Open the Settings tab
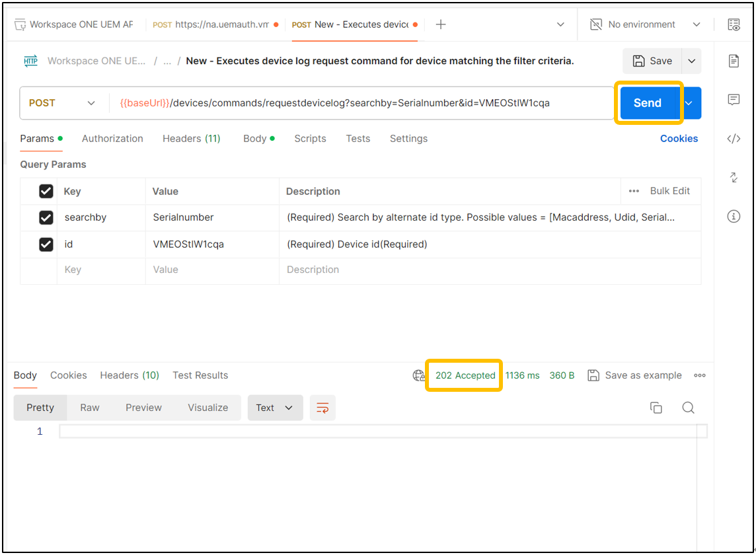 pos(408,139)
